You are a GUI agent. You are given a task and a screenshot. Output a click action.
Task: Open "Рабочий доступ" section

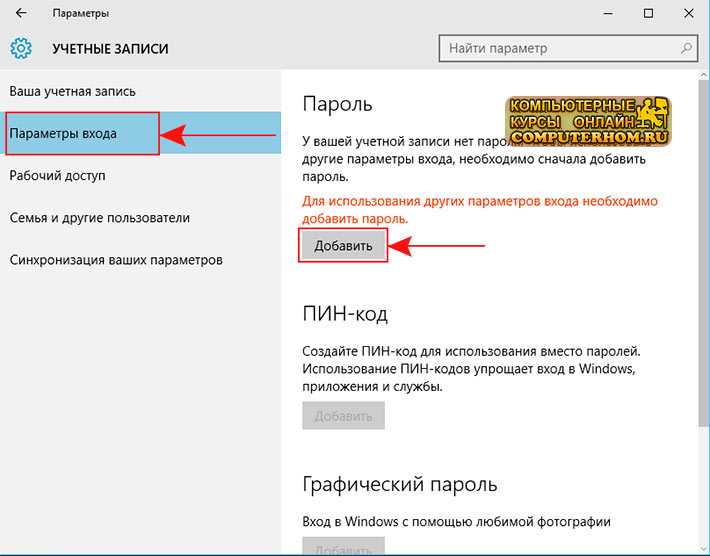point(140,176)
